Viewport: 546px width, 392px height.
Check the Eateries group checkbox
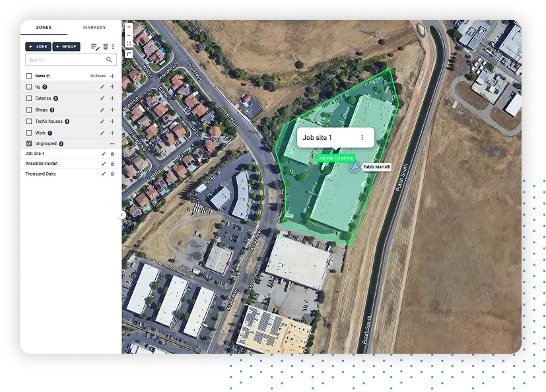click(x=29, y=98)
